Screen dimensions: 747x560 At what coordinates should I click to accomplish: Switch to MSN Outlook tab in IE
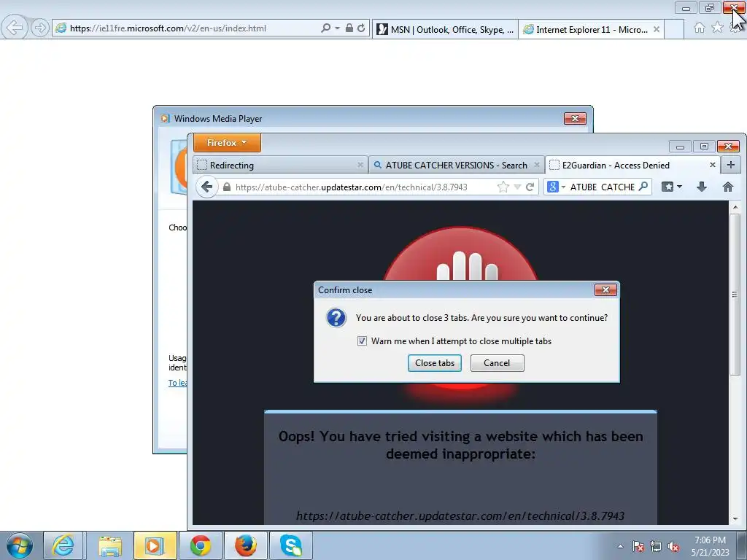(x=445, y=29)
